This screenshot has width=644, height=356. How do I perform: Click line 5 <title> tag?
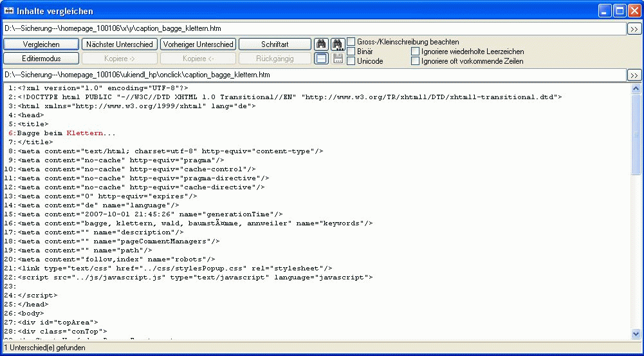click(x=33, y=124)
